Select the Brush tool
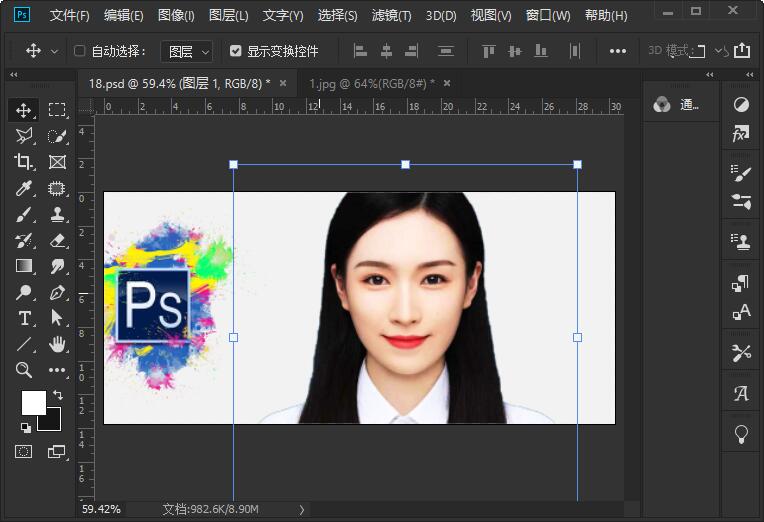 tap(23, 214)
